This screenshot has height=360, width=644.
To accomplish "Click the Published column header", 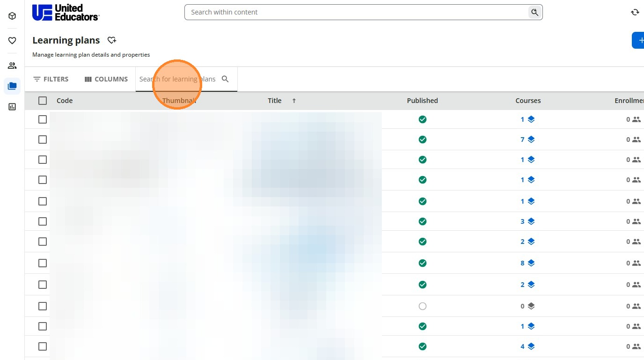I will pyautogui.click(x=423, y=101).
